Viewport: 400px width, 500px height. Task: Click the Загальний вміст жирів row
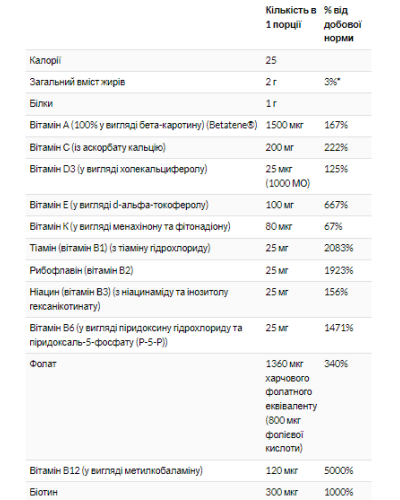click(x=199, y=82)
